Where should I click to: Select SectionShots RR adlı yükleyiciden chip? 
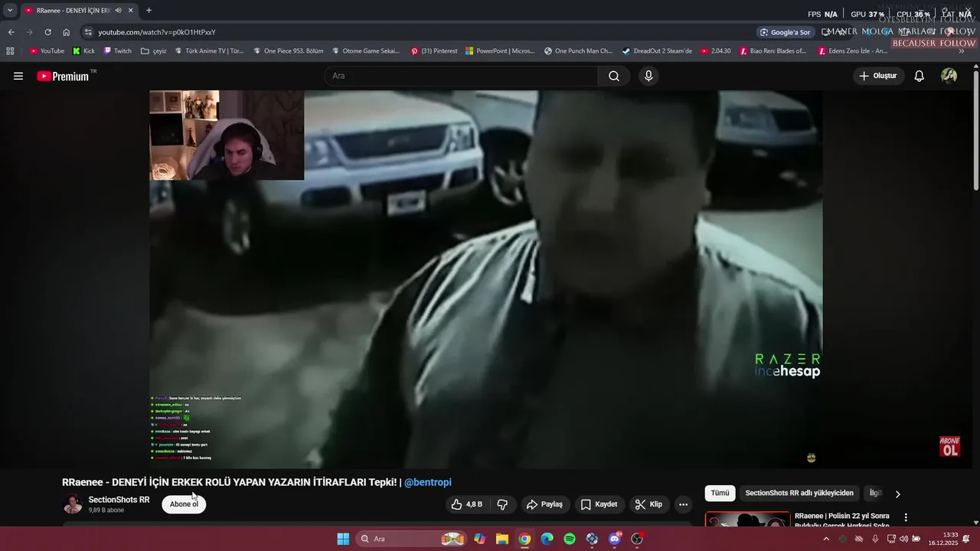coord(799,494)
